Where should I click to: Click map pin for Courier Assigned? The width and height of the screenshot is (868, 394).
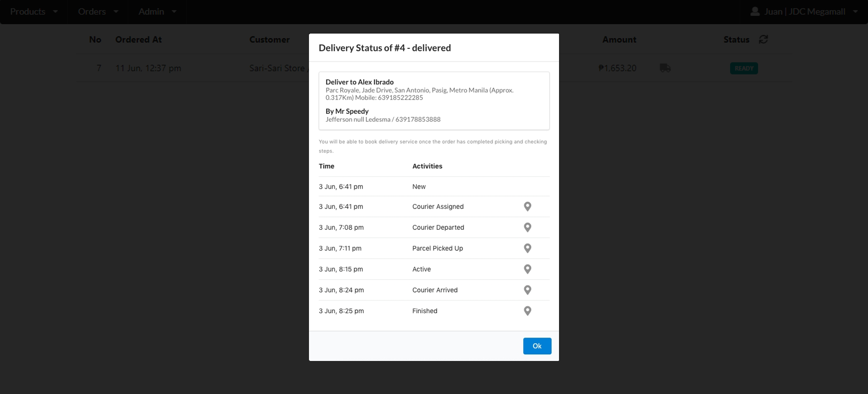coord(528,206)
